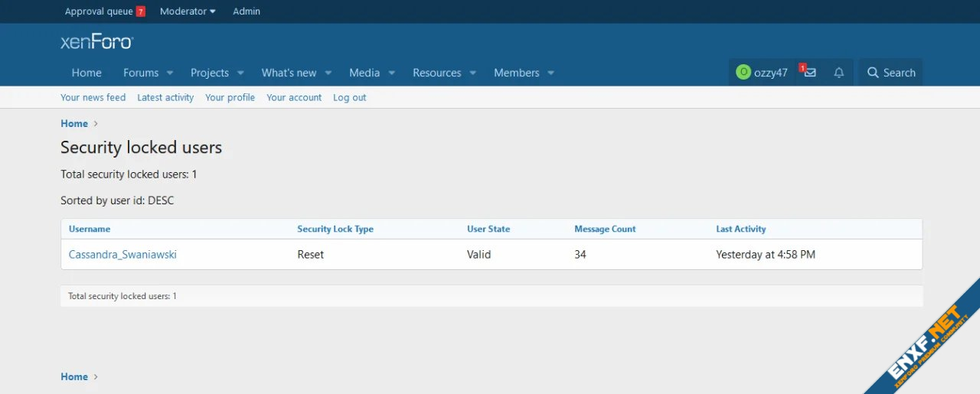Click the Search magnifier button
The image size is (980, 394).
[x=890, y=73]
